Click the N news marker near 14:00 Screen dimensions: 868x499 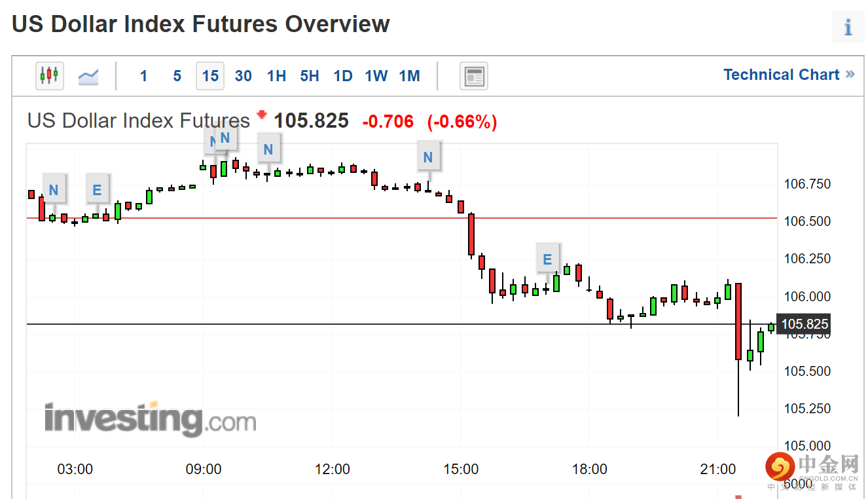pos(428,157)
